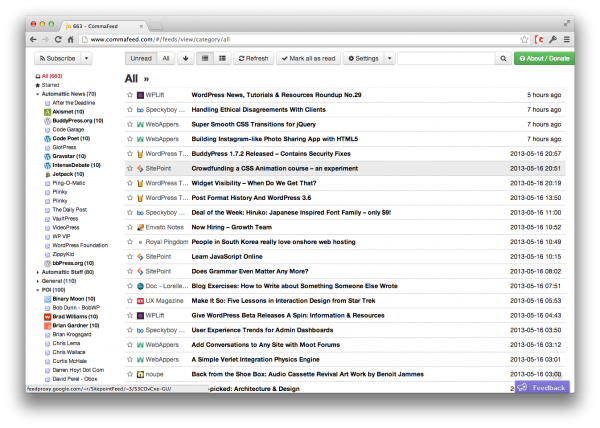600x428 pixels.
Task: Open the CommaFeed extension icon
Action: pos(539,39)
